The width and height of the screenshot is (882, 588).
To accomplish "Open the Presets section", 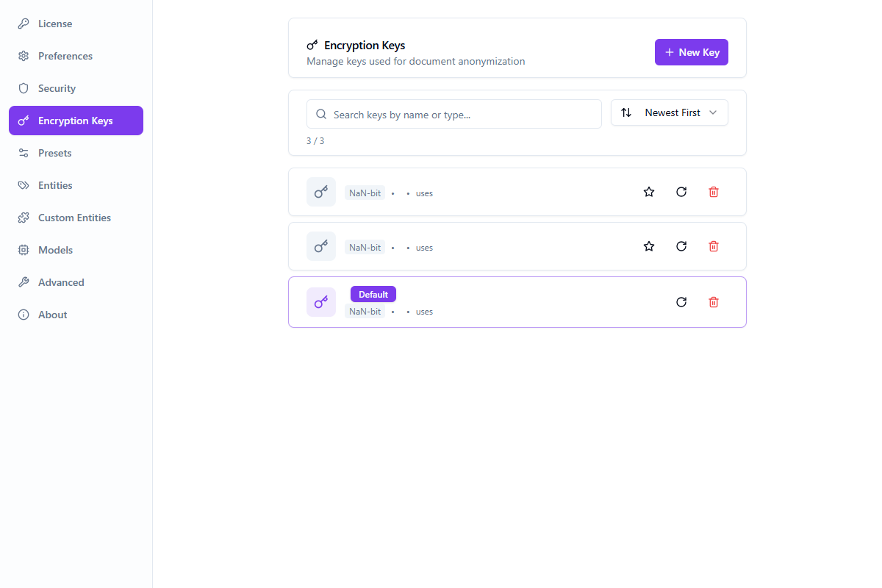I will click(54, 153).
